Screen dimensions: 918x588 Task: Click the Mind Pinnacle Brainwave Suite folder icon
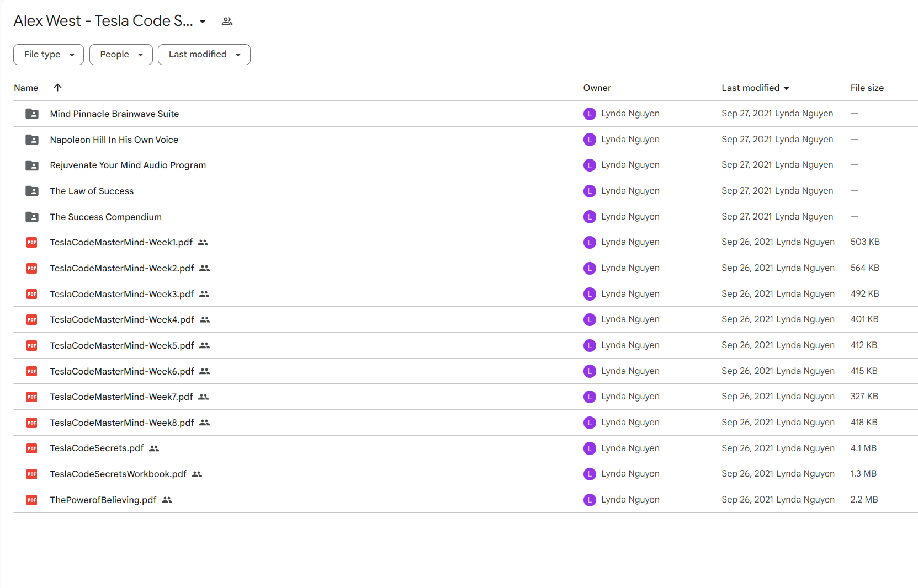tap(32, 114)
